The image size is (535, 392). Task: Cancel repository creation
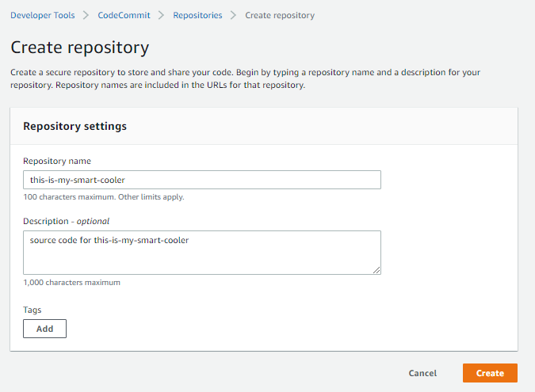click(422, 373)
